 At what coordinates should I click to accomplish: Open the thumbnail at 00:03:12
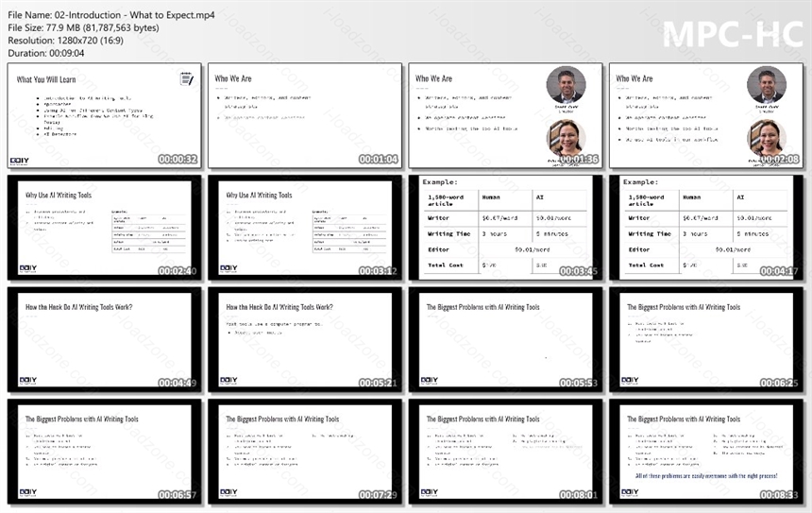[305, 228]
